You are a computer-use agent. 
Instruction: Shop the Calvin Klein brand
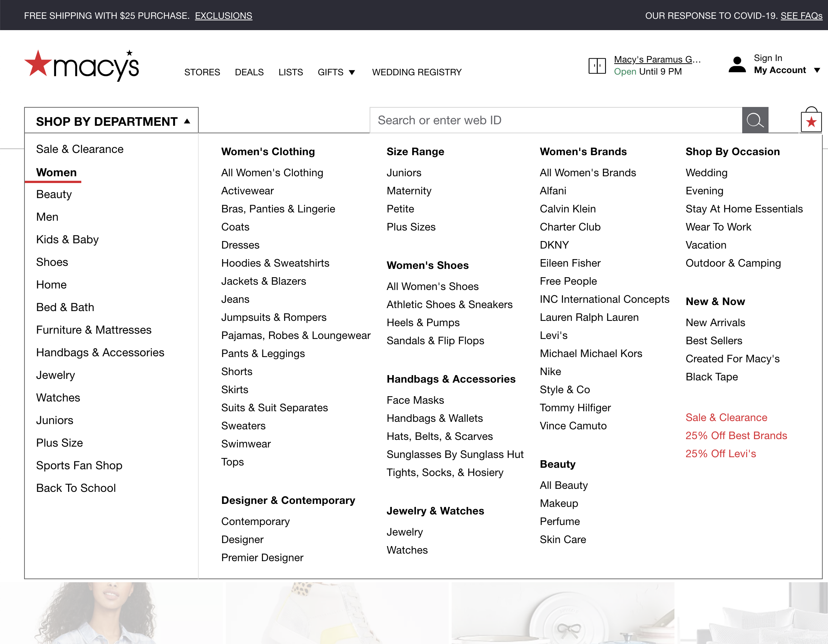568,209
